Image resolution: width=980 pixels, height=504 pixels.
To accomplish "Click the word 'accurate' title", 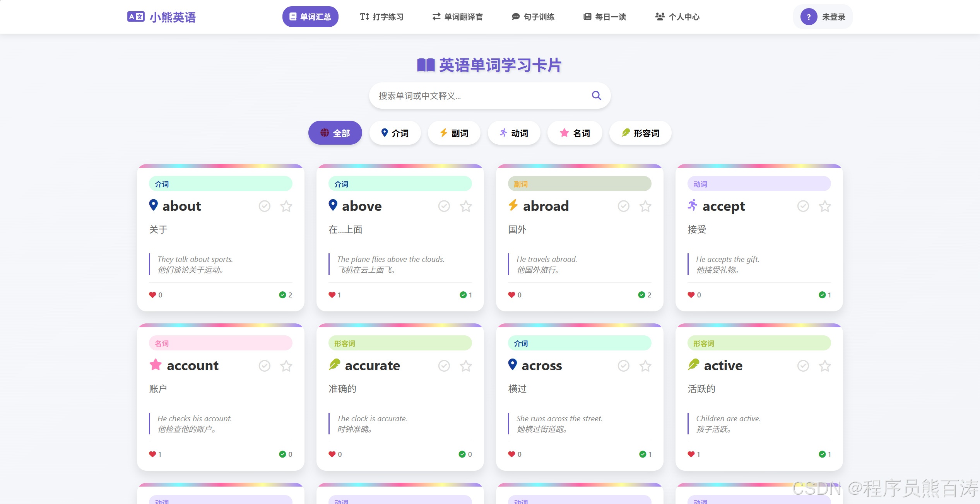I will 373,366.
